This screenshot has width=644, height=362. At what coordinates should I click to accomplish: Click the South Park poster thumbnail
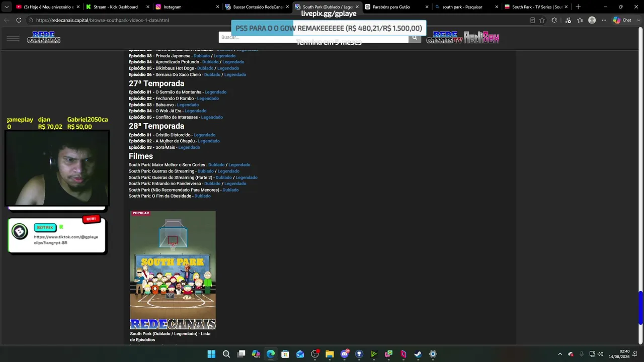pyautogui.click(x=173, y=270)
